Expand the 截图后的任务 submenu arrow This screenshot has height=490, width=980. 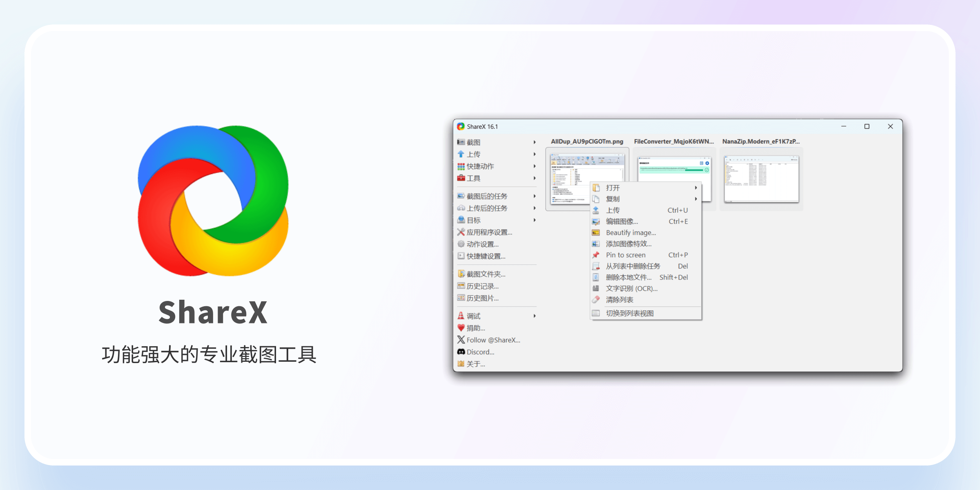[x=535, y=196]
